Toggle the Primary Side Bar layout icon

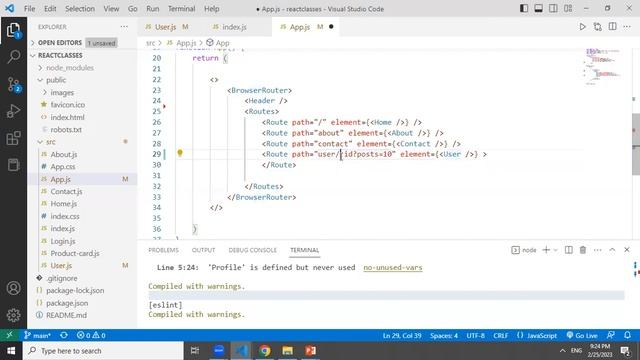coord(524,9)
